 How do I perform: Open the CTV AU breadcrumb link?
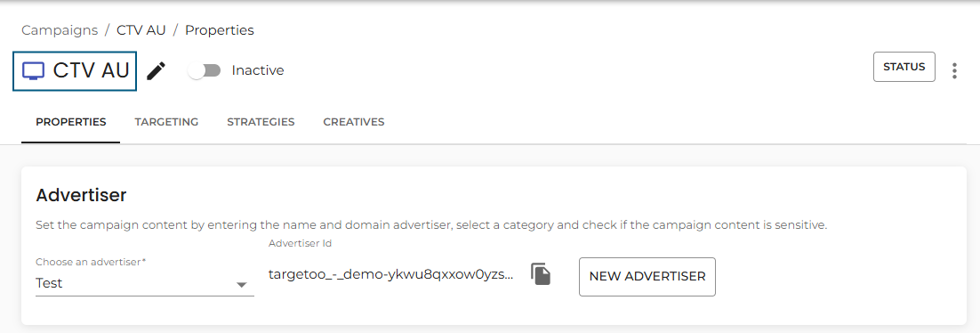point(141,30)
